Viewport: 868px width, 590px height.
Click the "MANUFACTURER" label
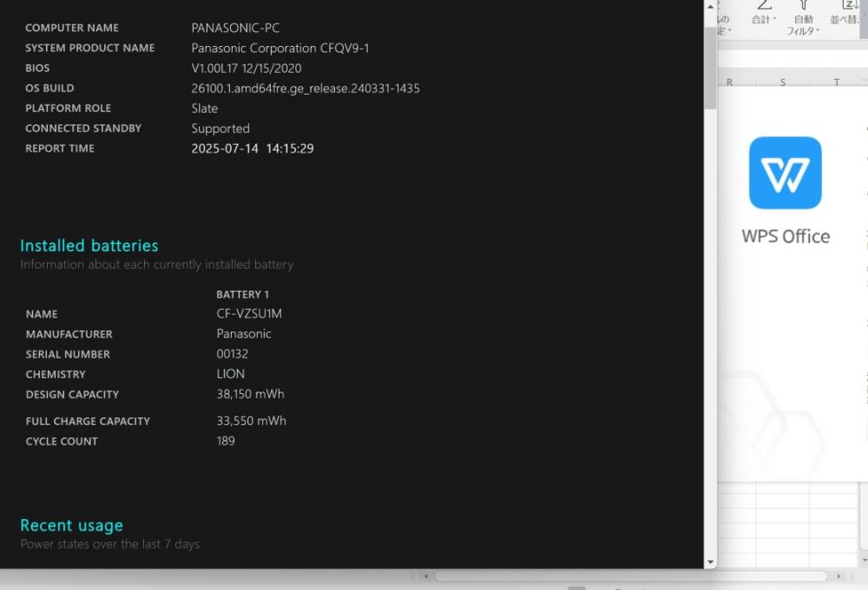pyautogui.click(x=69, y=334)
